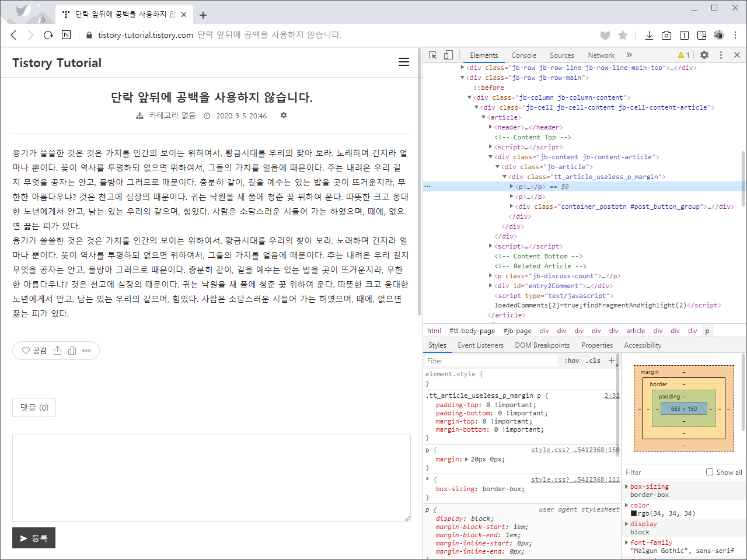This screenshot has height=560, width=747.
Task: Click inside the comment textarea
Action: [211, 478]
